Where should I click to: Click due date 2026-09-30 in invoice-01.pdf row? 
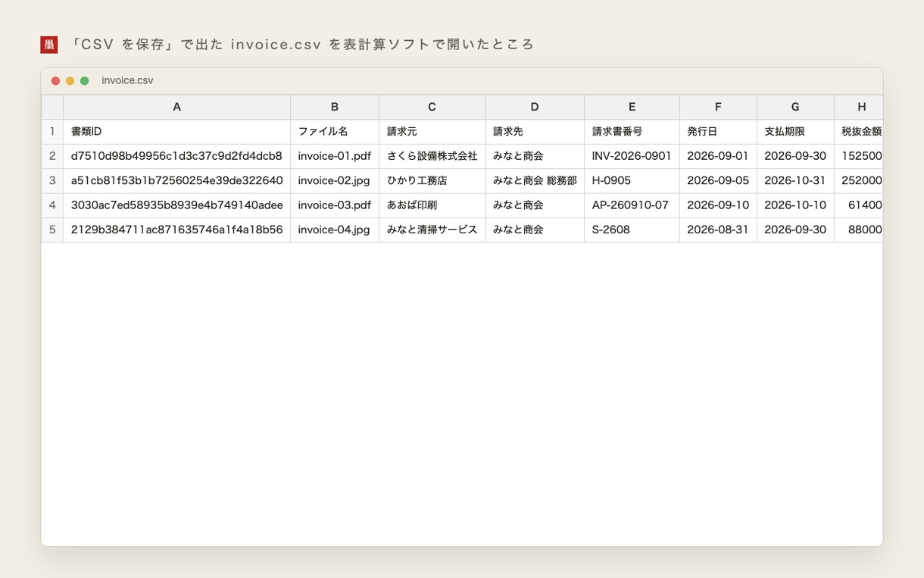click(795, 156)
